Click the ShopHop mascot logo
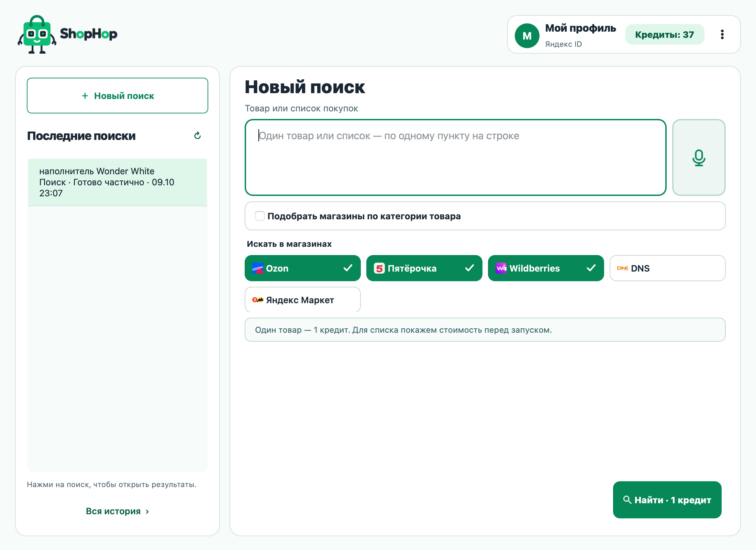Screen dimensions: 756x550 pos(37,34)
